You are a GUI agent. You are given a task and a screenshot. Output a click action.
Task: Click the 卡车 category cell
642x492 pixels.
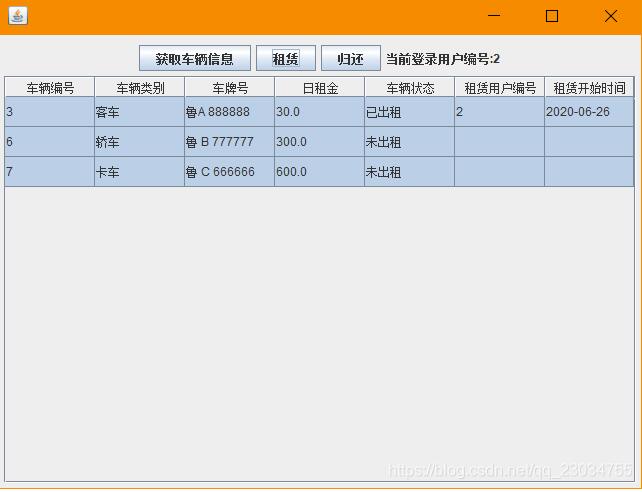[140, 172]
